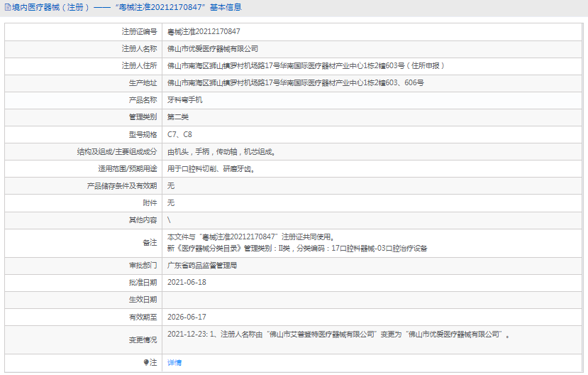
Task: Select product name 牙科弯手机
Action: (x=185, y=100)
